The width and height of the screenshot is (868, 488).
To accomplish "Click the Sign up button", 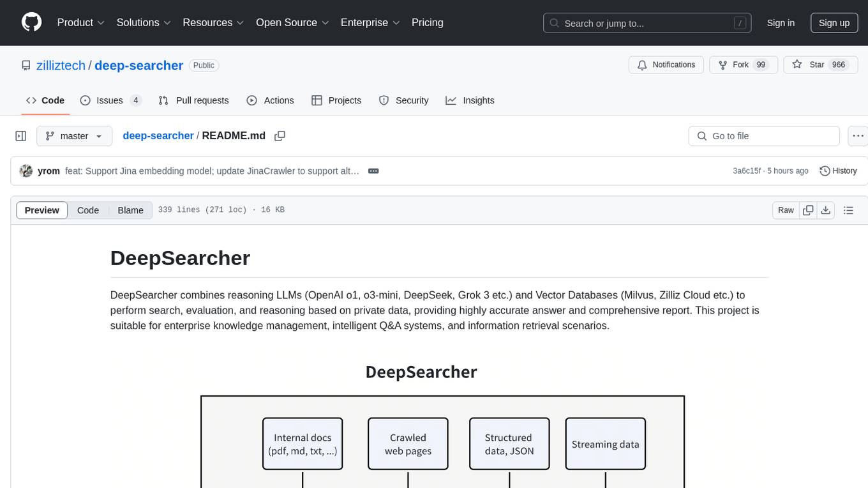I will point(834,23).
